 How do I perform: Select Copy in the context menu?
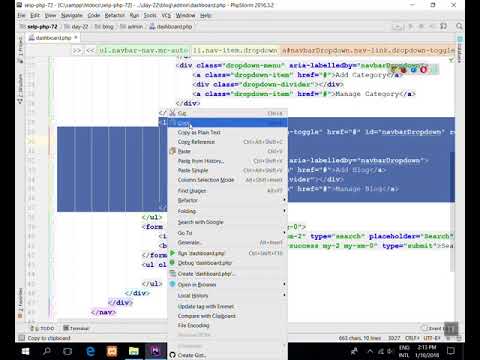point(228,123)
